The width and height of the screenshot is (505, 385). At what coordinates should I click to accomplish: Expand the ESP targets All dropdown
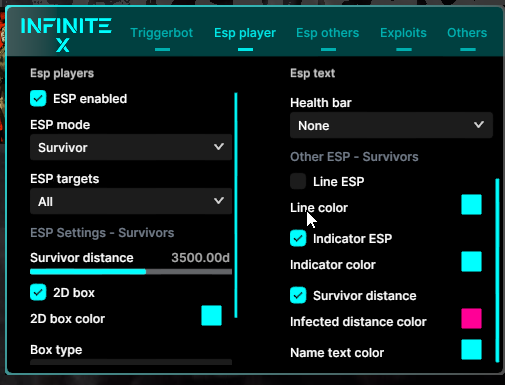click(x=131, y=201)
